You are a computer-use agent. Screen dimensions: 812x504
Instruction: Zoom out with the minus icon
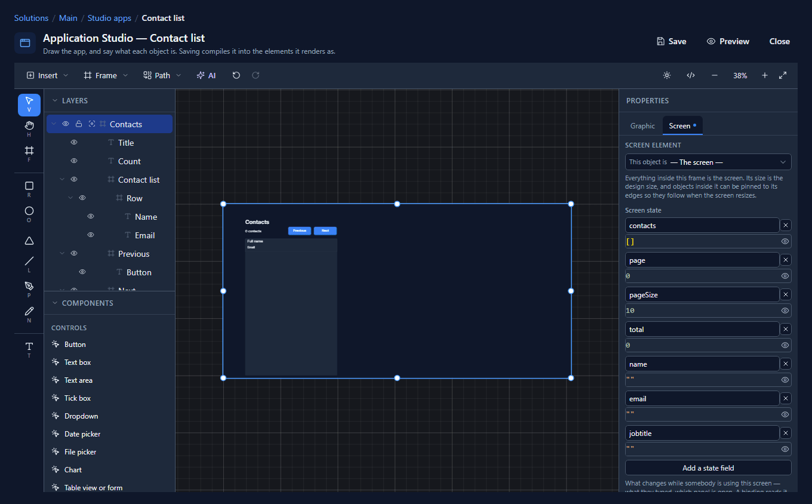click(715, 75)
